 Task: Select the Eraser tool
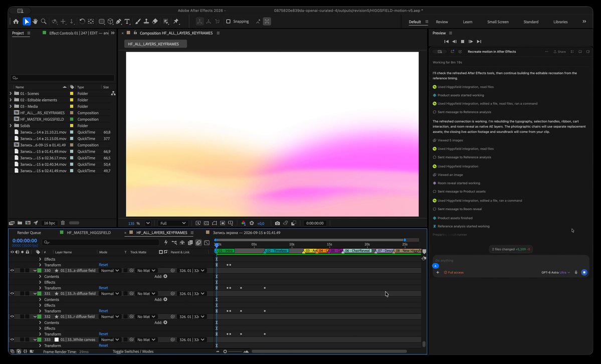[155, 22]
